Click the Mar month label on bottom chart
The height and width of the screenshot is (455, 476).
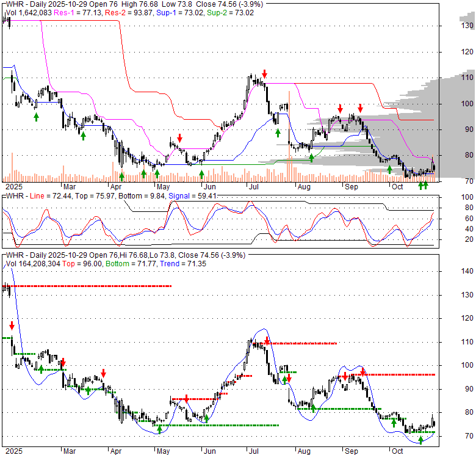70,451
